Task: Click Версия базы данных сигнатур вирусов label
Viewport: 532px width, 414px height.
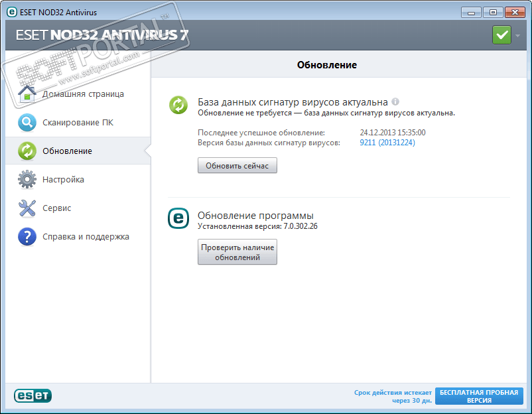Action: [269, 143]
